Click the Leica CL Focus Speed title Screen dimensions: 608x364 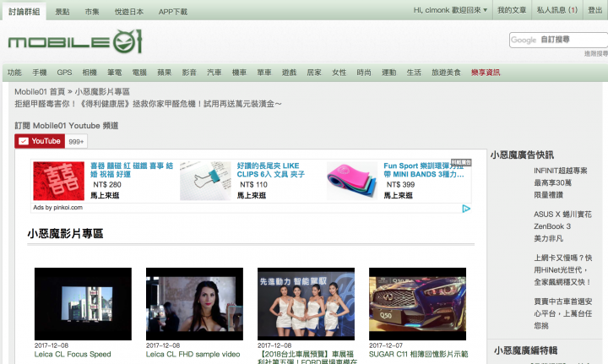click(73, 355)
